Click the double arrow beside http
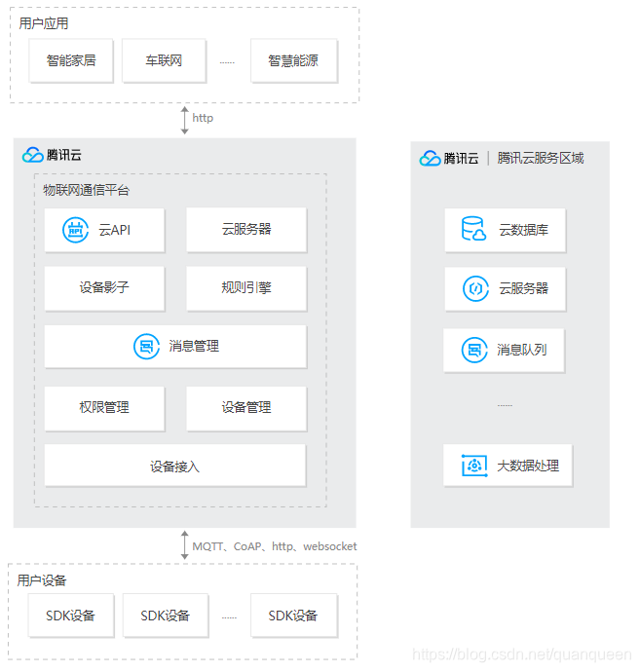This screenshot has width=640, height=672. click(184, 121)
